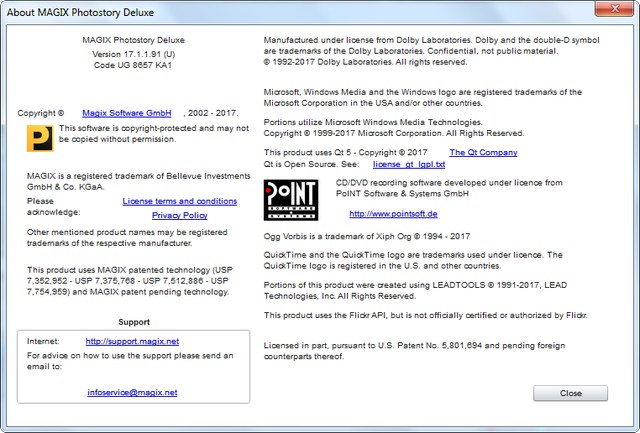The height and width of the screenshot is (433, 640).
Task: Close the dialog using the title bar X
Action: coord(610,9)
